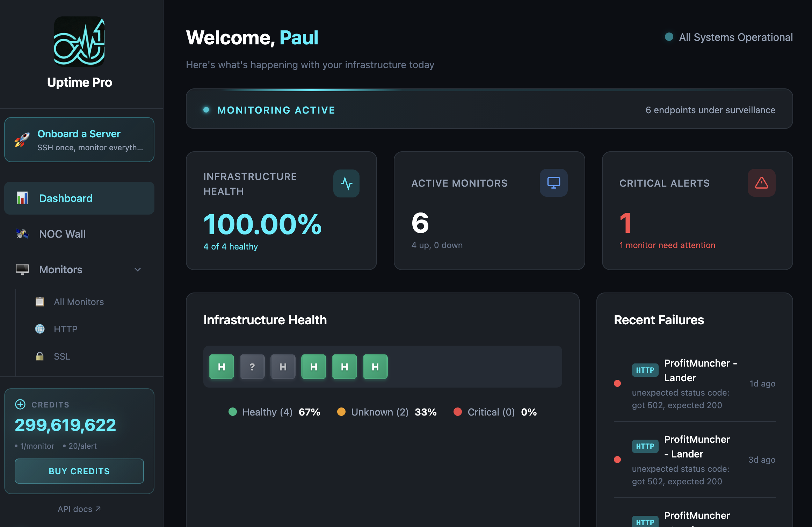Click the 4 of 4 healthy text
The height and width of the screenshot is (527, 812).
(x=231, y=246)
